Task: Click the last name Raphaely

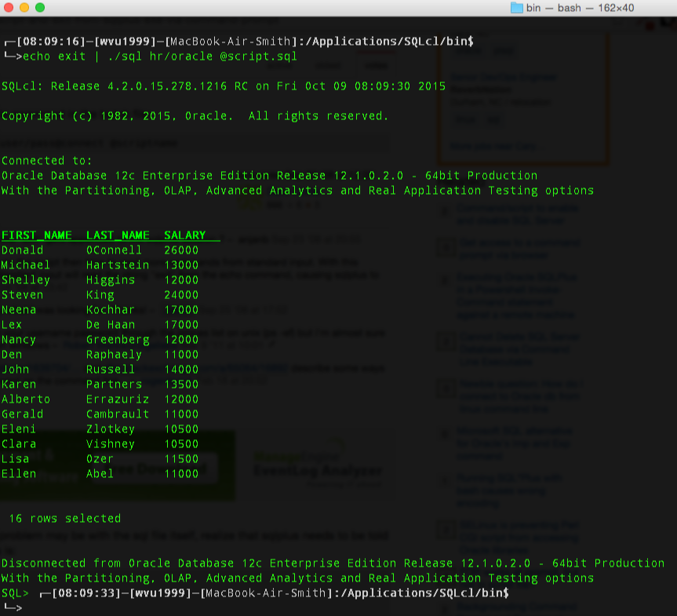Action: [x=114, y=355]
